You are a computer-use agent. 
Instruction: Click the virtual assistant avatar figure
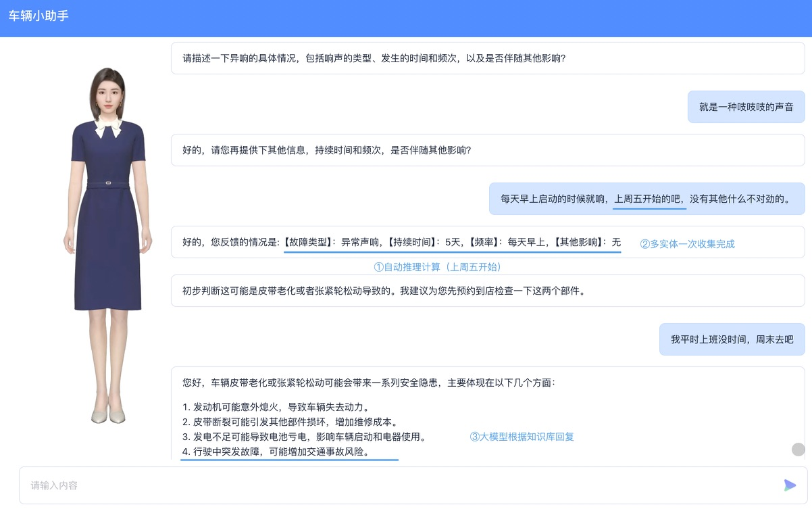(101, 245)
